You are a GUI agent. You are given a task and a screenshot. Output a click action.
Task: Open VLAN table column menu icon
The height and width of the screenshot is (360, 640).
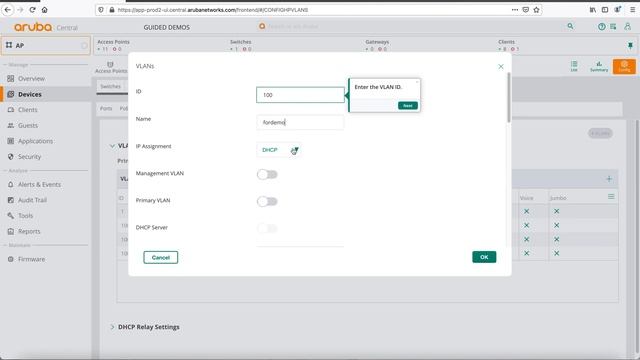tap(611, 197)
